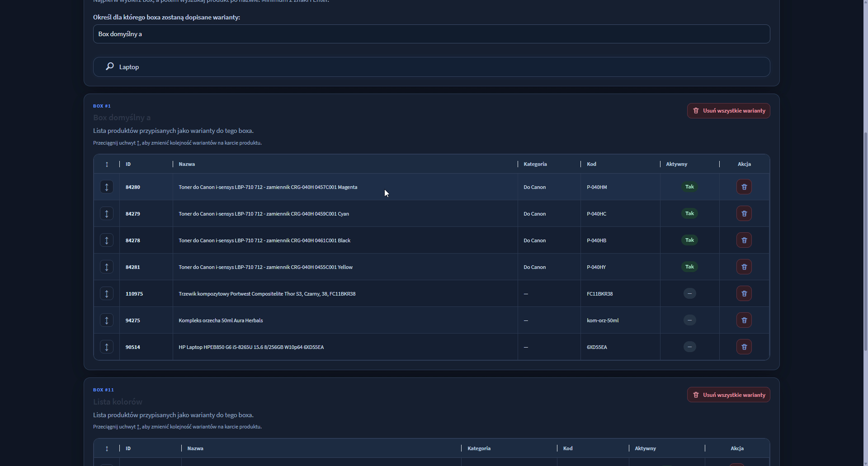Click the ID column header in Box #1
The height and width of the screenshot is (466, 868).
point(128,164)
